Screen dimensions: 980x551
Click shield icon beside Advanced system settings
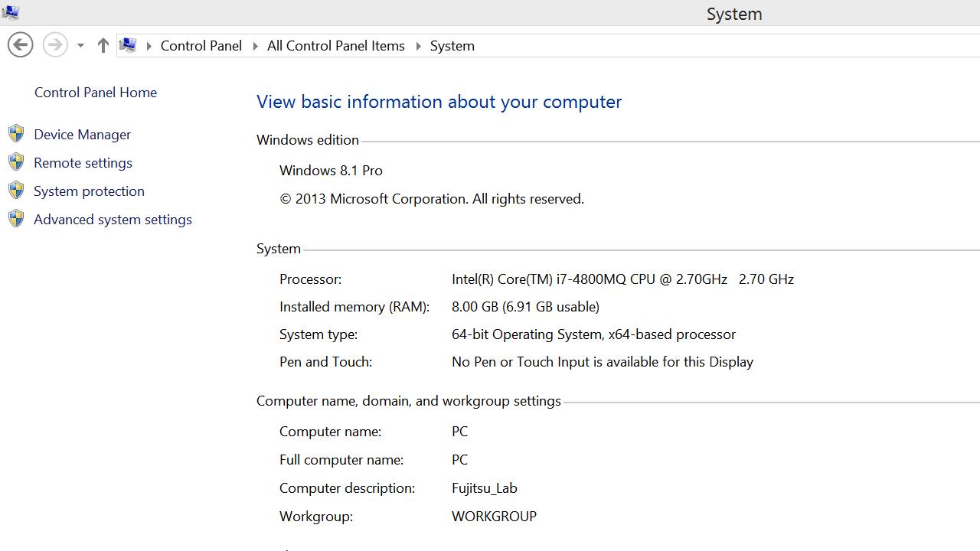[x=16, y=219]
